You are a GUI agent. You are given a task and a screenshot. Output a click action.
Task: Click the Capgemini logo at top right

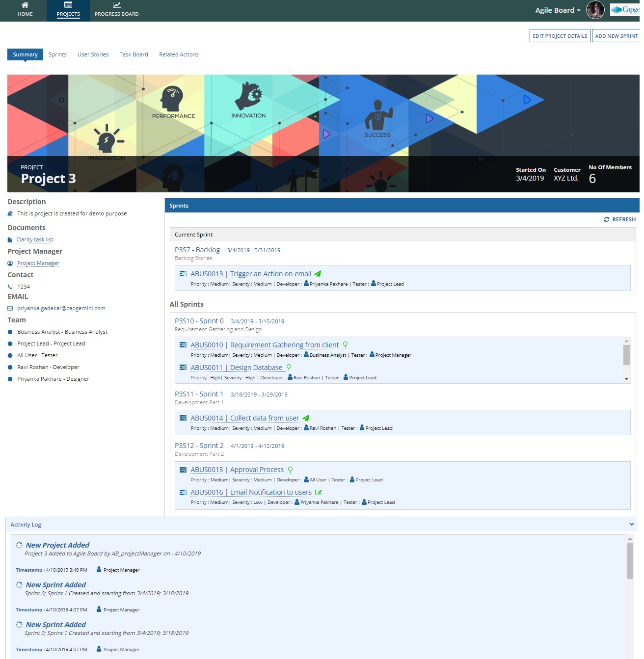(x=626, y=9)
